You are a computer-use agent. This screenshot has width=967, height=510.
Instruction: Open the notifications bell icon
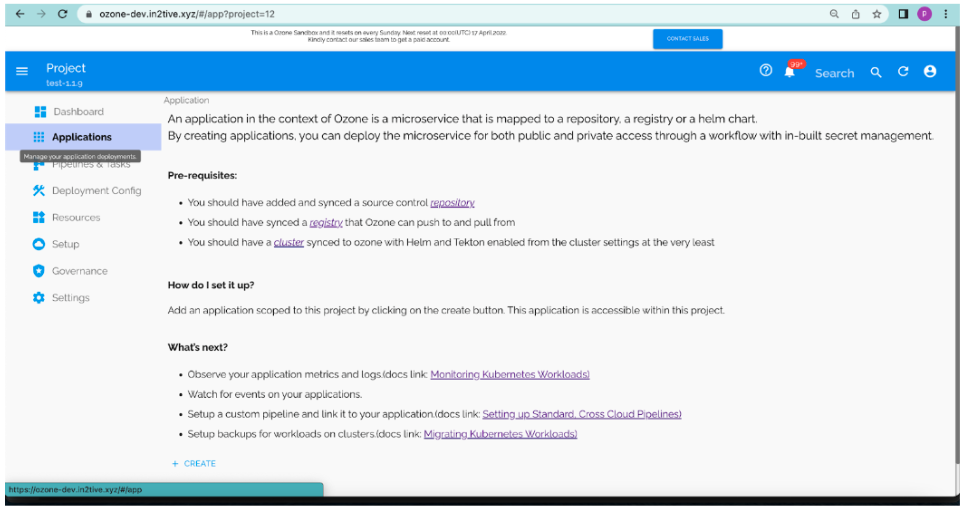[790, 72]
